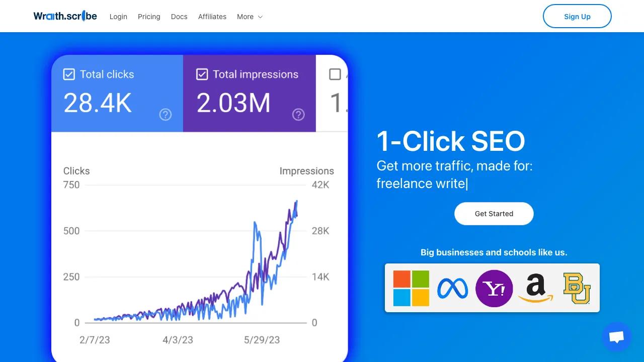
Task: Open the Docs link
Action: 179,17
